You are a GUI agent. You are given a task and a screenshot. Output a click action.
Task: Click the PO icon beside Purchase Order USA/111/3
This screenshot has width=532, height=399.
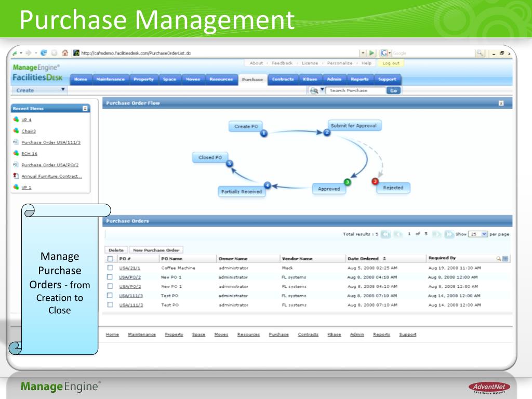coord(16,142)
